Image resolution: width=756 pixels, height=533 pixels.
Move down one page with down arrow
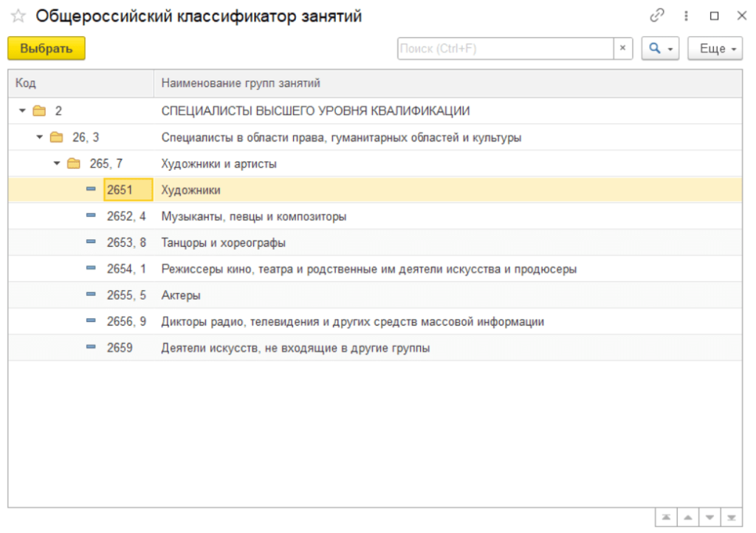coord(709,517)
